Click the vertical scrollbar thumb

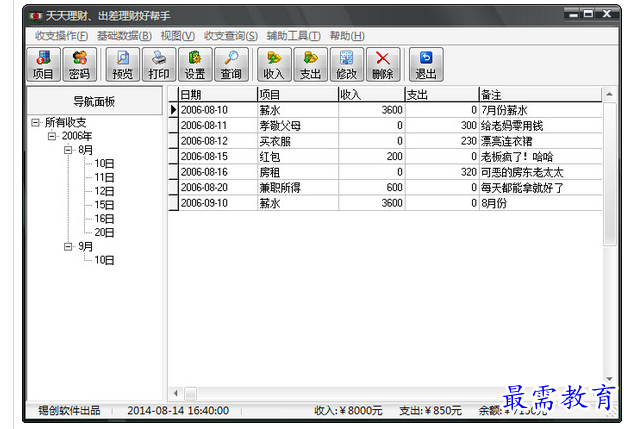tap(609, 174)
